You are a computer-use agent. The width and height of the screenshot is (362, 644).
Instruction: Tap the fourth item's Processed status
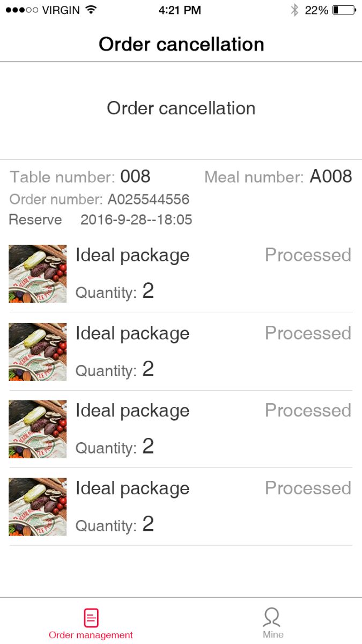click(x=308, y=488)
